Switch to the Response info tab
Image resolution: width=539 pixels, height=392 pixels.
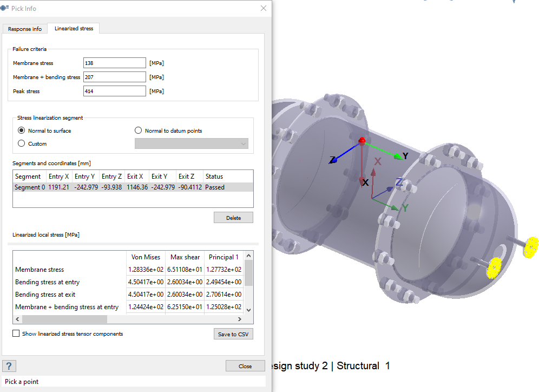[x=25, y=29]
